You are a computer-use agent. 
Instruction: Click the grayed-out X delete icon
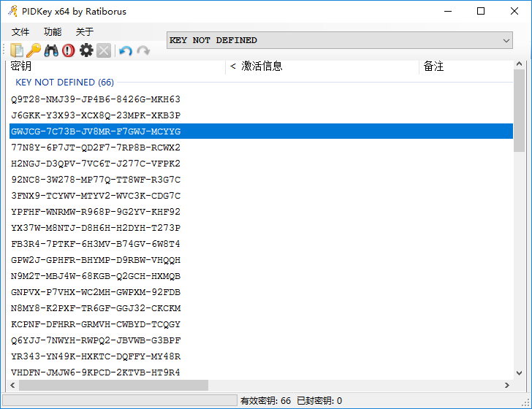(x=104, y=50)
